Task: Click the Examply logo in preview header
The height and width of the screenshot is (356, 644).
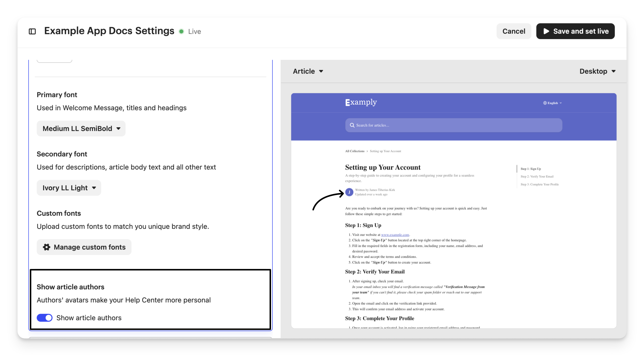Action: pos(361,102)
